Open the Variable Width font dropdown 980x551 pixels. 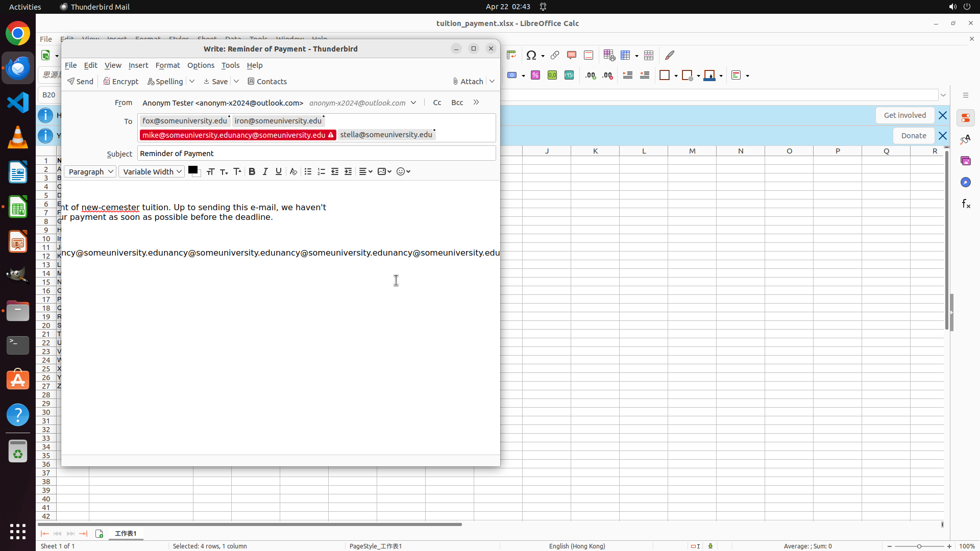[x=152, y=172]
